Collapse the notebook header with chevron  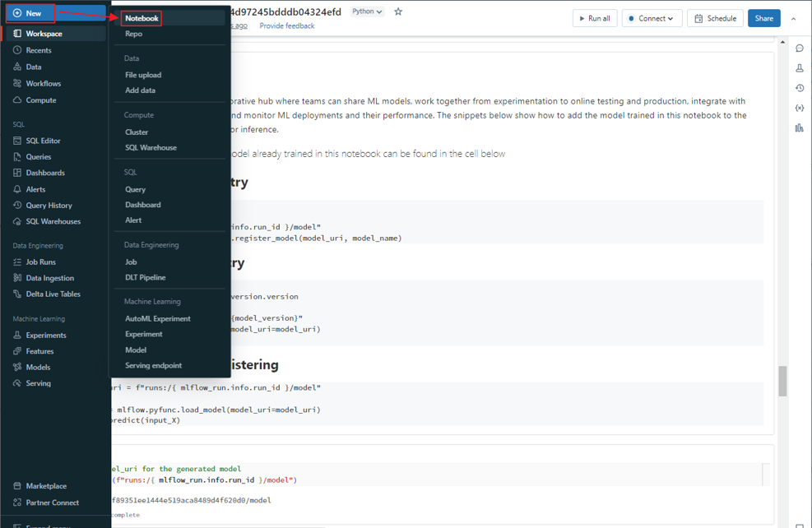(793, 18)
